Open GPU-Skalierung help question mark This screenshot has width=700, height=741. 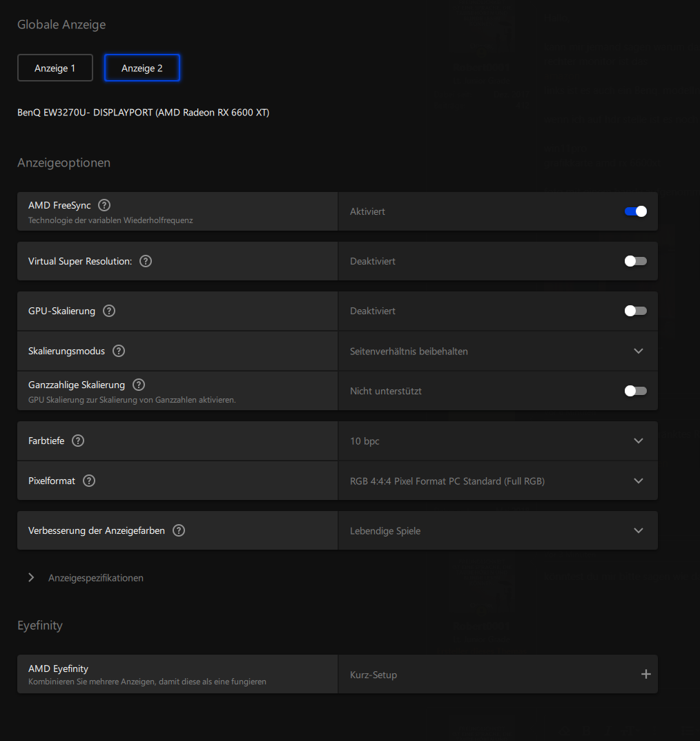click(x=109, y=311)
